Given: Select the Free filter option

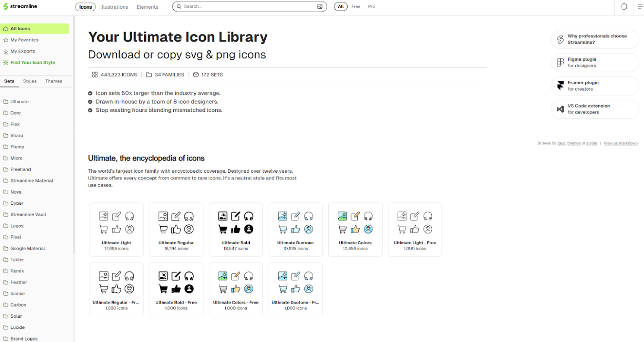Looking at the screenshot, I should tap(356, 7).
